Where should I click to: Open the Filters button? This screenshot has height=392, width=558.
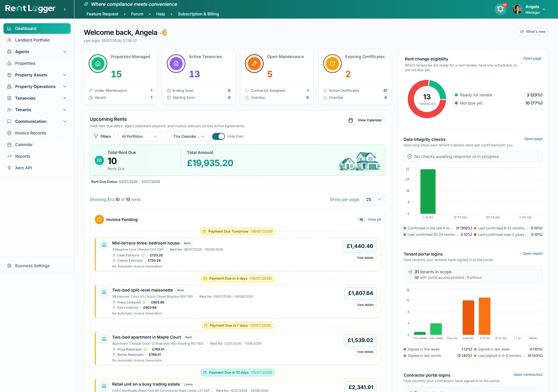pos(102,136)
